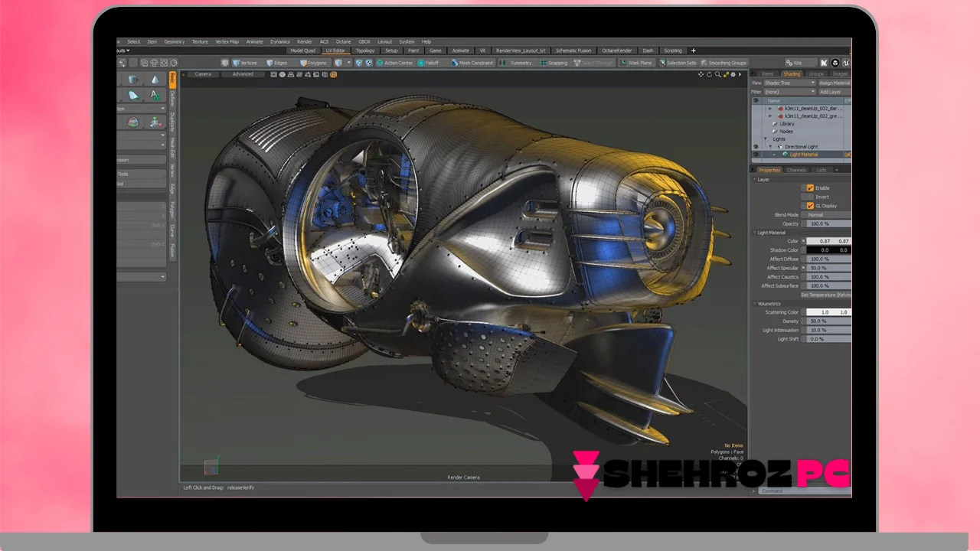The width and height of the screenshot is (980, 551).
Task: Open viewport settings gear
Action: tap(733, 74)
